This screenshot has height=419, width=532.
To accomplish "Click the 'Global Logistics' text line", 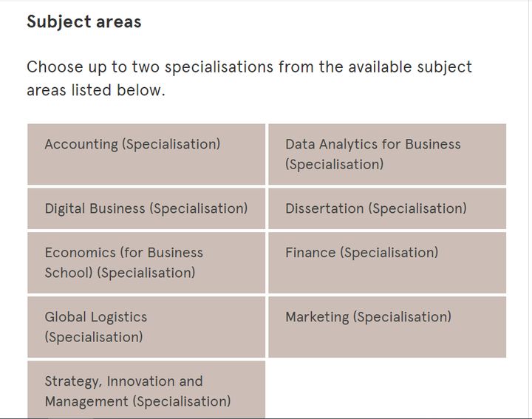I will pyautogui.click(x=96, y=317).
